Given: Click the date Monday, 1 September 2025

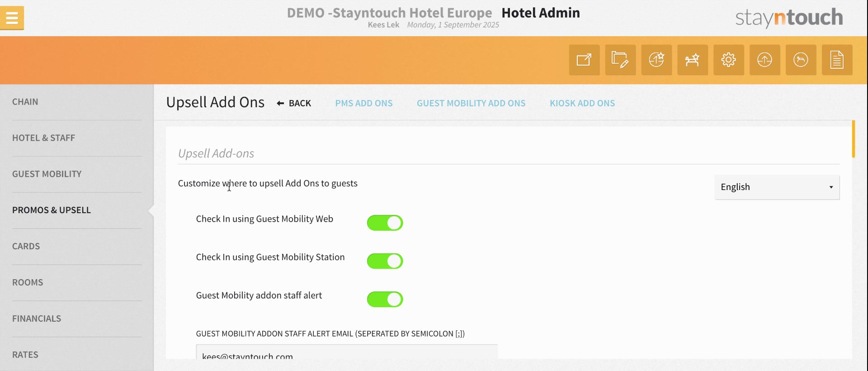Looking at the screenshot, I should (453, 25).
